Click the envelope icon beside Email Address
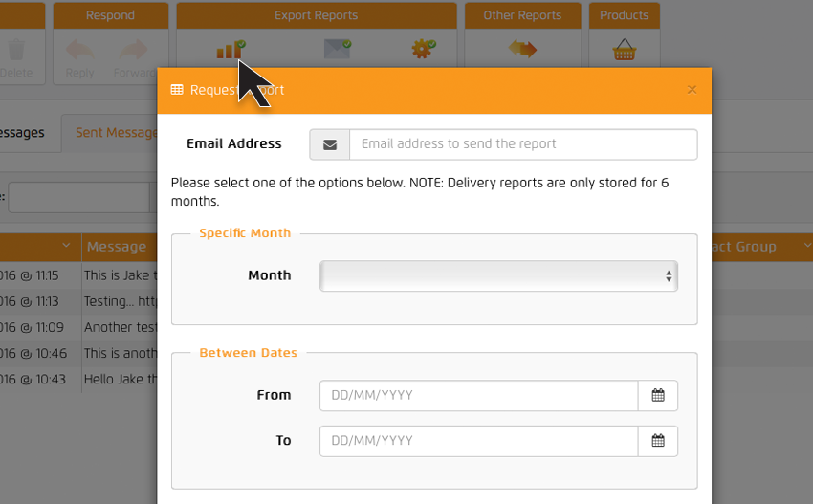 330,144
